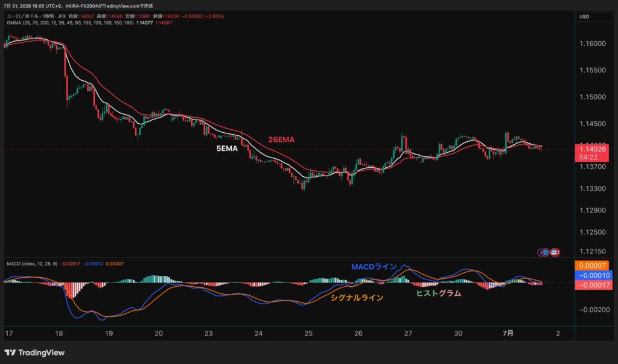Click the red −0.00017 axis label

pyautogui.click(x=594, y=285)
